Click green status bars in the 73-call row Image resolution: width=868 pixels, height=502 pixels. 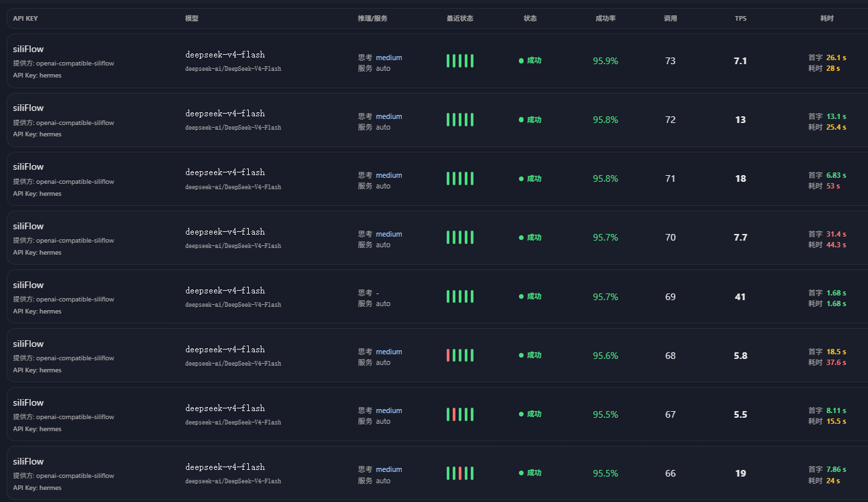point(460,61)
